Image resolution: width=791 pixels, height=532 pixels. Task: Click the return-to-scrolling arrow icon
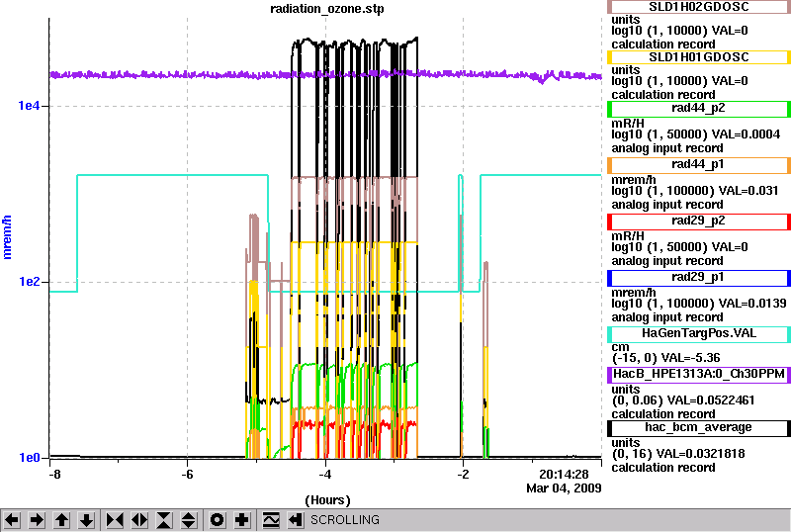pos(296,520)
